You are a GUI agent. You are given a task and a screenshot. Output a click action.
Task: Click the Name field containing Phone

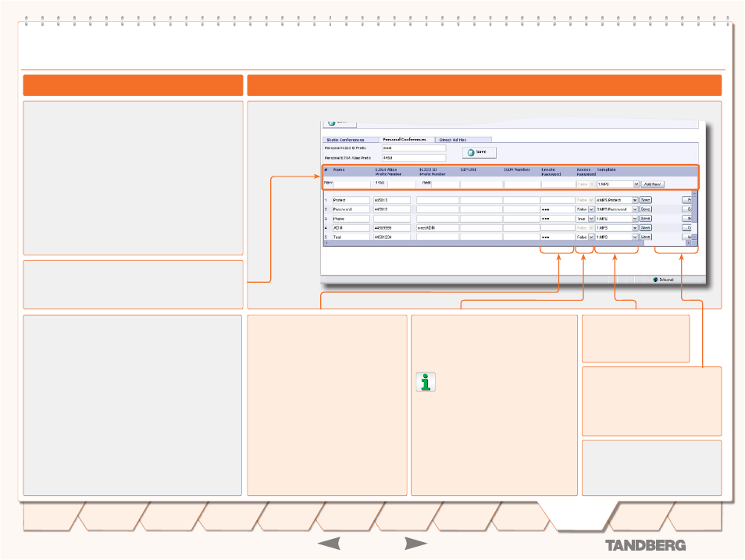[x=351, y=219]
